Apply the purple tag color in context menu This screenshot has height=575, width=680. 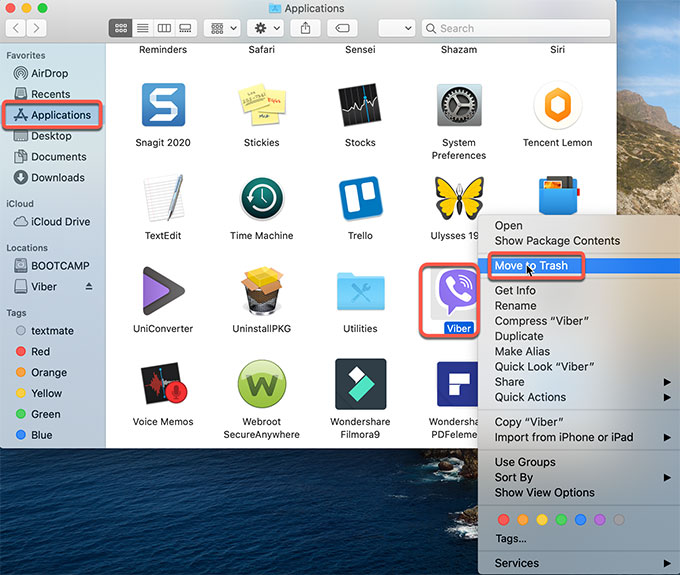coord(600,519)
